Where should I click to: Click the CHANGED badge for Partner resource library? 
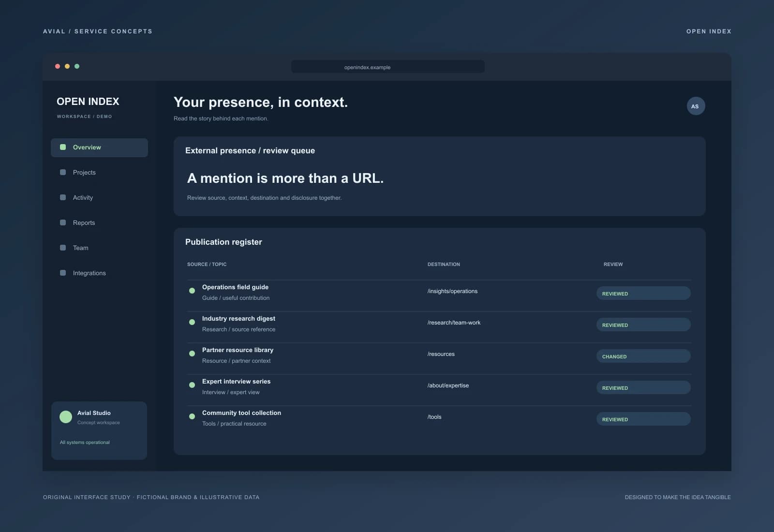[643, 356]
